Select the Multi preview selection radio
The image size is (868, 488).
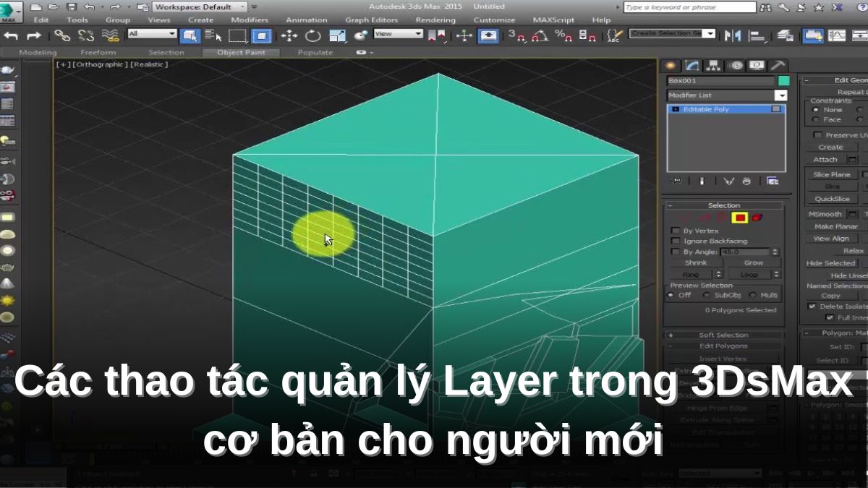tap(752, 295)
